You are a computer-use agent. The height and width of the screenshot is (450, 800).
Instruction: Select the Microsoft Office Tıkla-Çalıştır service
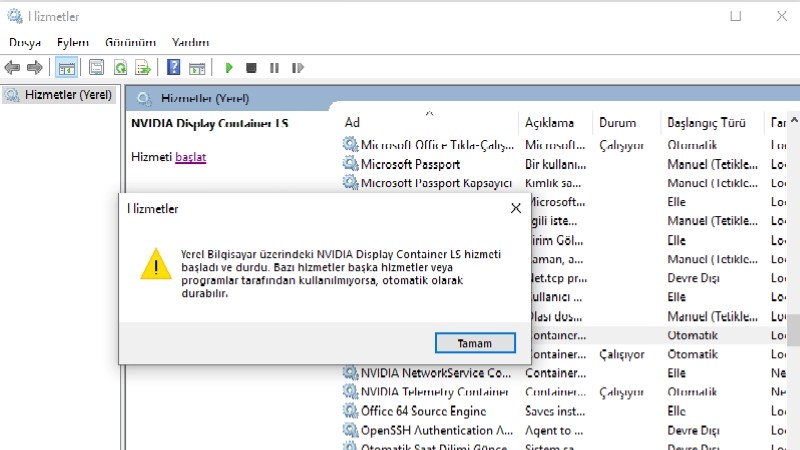pyautogui.click(x=437, y=145)
